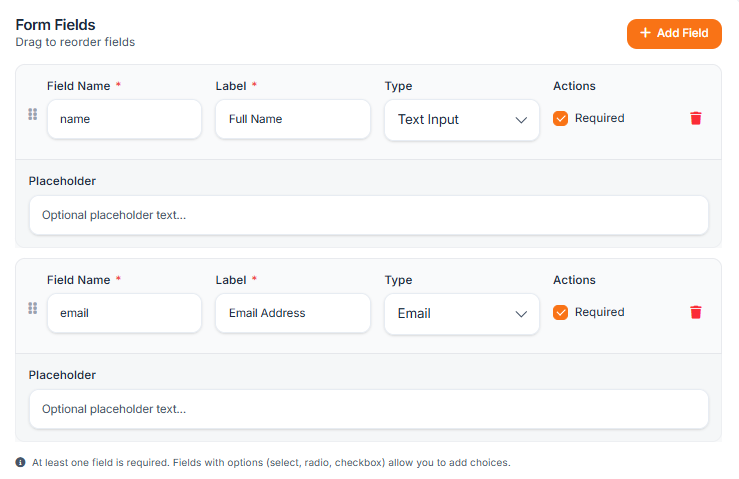Open the Text Input type dropdown
Screen dimensions: 739x479
[x=461, y=120]
